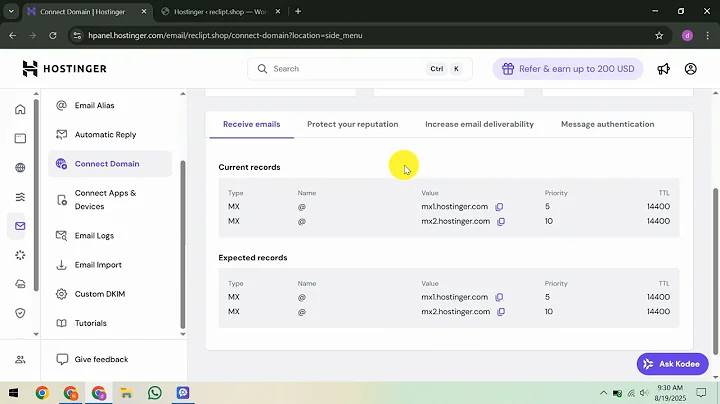Open a new browser tab
The height and width of the screenshot is (404, 720).
(x=298, y=11)
